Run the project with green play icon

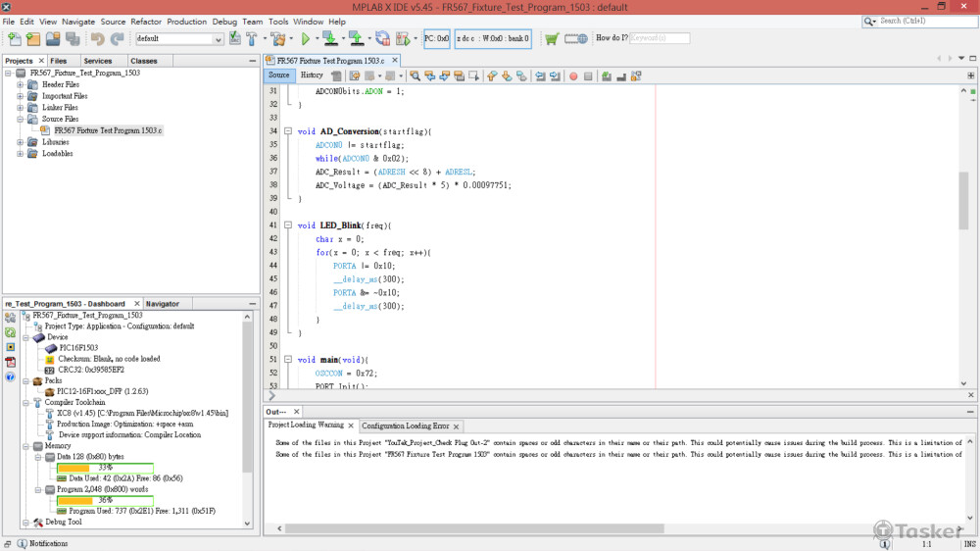click(x=305, y=39)
